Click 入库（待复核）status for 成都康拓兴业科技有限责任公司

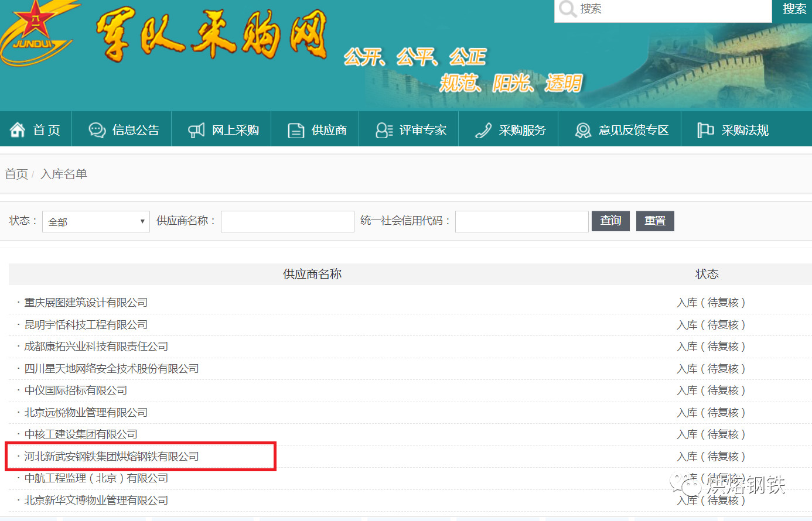(x=711, y=347)
